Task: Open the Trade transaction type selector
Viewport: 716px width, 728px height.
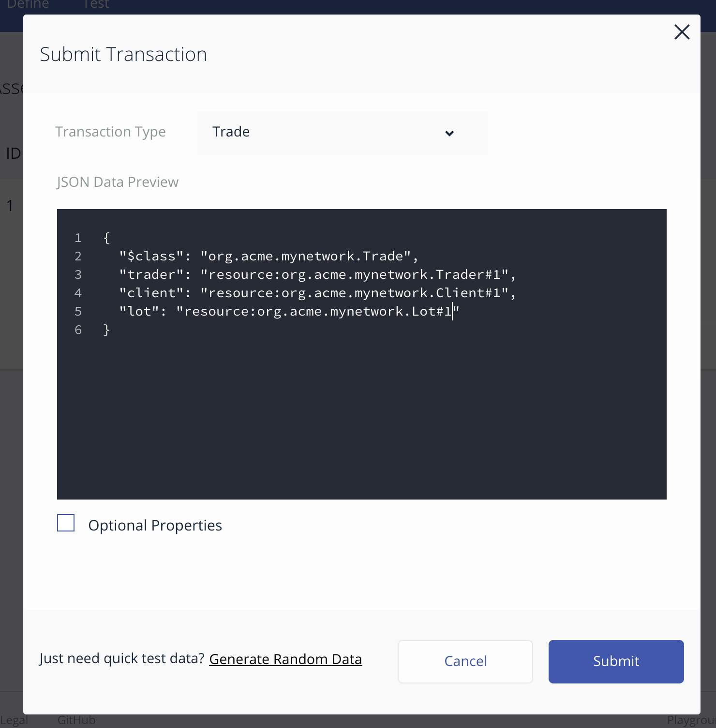Action: coord(342,133)
